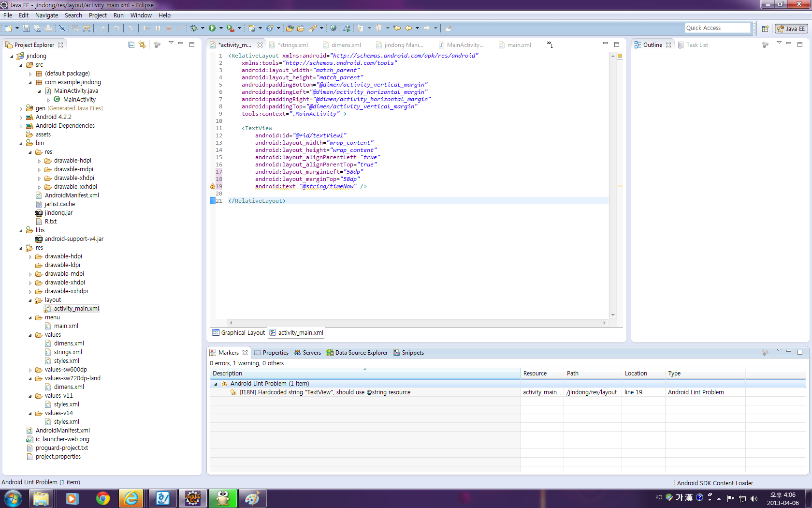Open the File menu
This screenshot has height=508, width=812.
tap(8, 15)
